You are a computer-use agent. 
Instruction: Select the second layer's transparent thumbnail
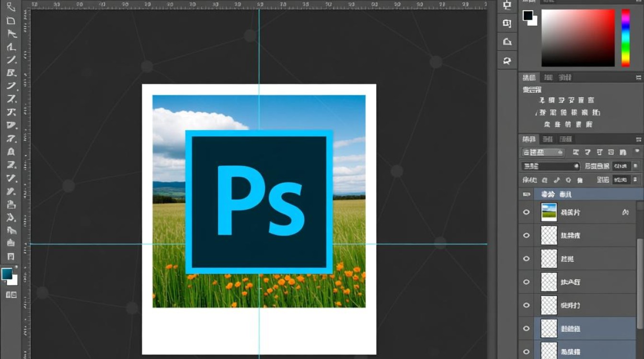[549, 236]
